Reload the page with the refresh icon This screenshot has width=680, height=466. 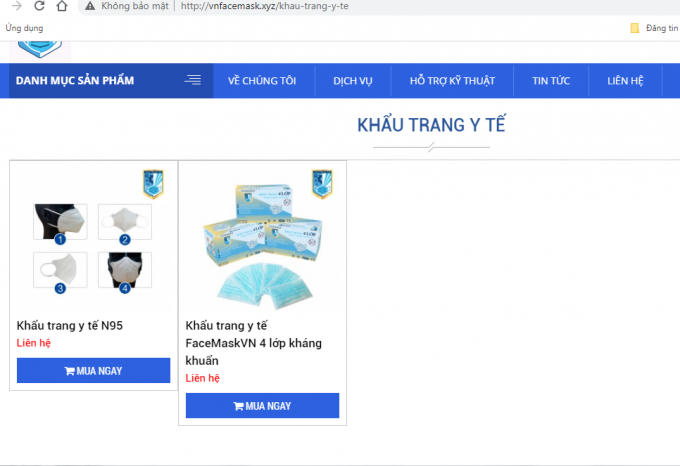click(38, 6)
